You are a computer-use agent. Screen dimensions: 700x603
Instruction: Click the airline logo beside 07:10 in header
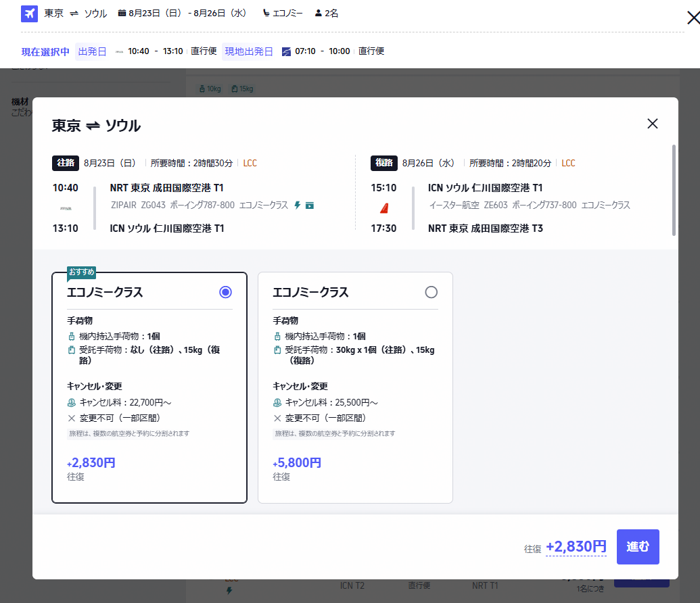(x=286, y=52)
